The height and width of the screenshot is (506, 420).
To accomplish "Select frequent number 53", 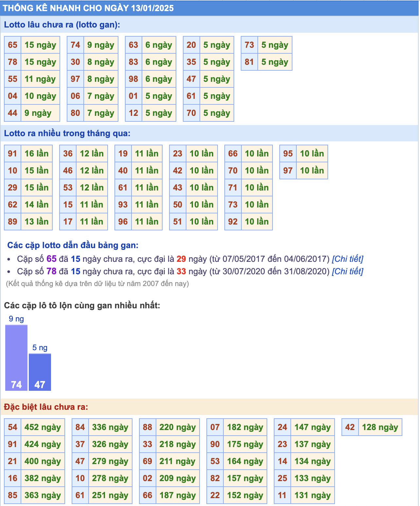I will pyautogui.click(x=68, y=188).
